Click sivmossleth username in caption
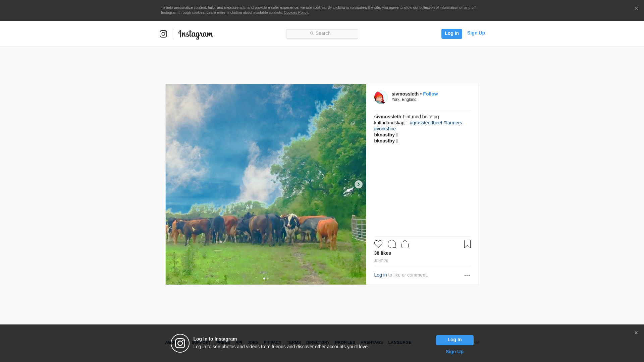The height and width of the screenshot is (362, 644). point(387,117)
